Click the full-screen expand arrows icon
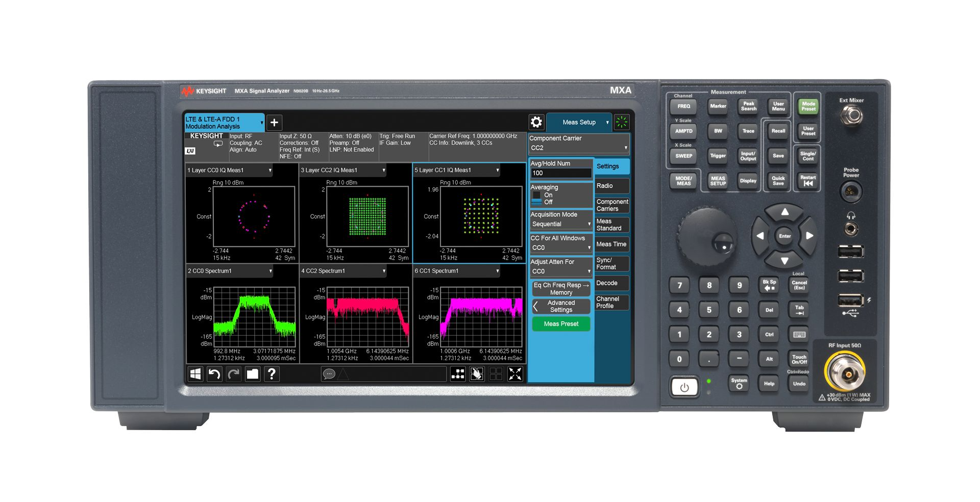This screenshot has height=502, width=980. coord(516,374)
